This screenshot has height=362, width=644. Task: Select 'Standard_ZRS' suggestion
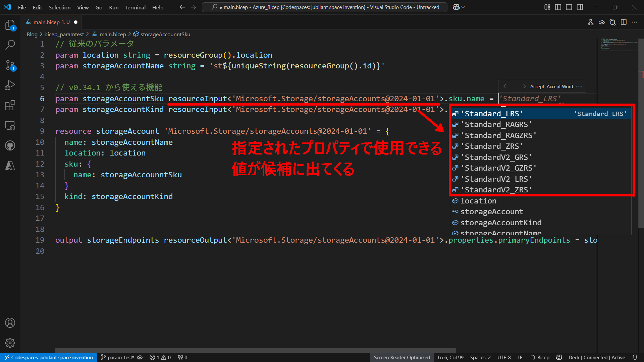pos(541,146)
